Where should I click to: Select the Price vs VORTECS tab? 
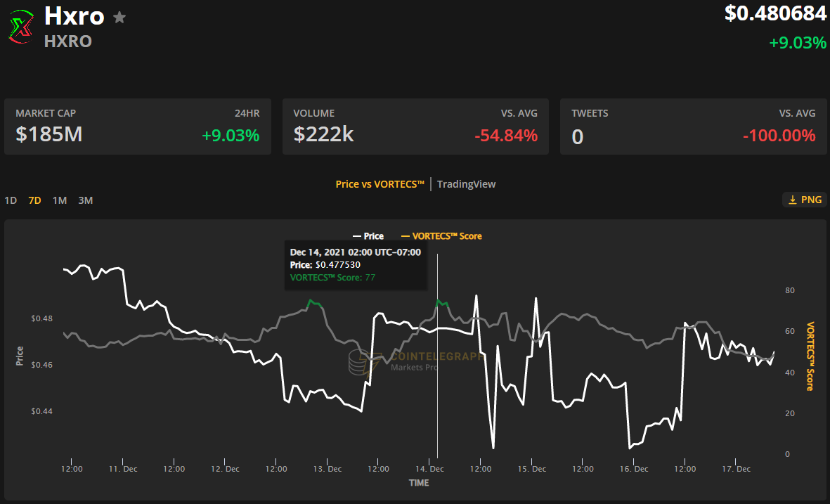point(380,183)
